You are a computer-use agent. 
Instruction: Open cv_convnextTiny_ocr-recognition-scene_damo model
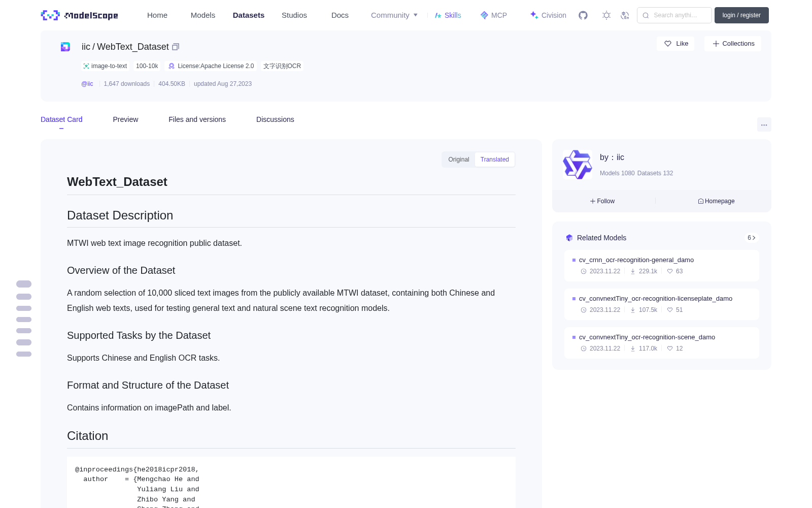tap(647, 337)
